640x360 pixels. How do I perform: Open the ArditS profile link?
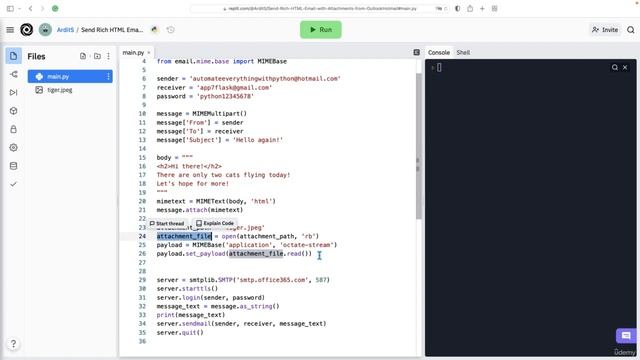(65, 30)
